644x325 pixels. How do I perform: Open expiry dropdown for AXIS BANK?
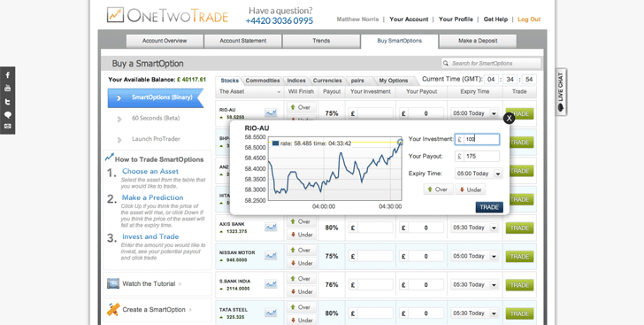474,228
